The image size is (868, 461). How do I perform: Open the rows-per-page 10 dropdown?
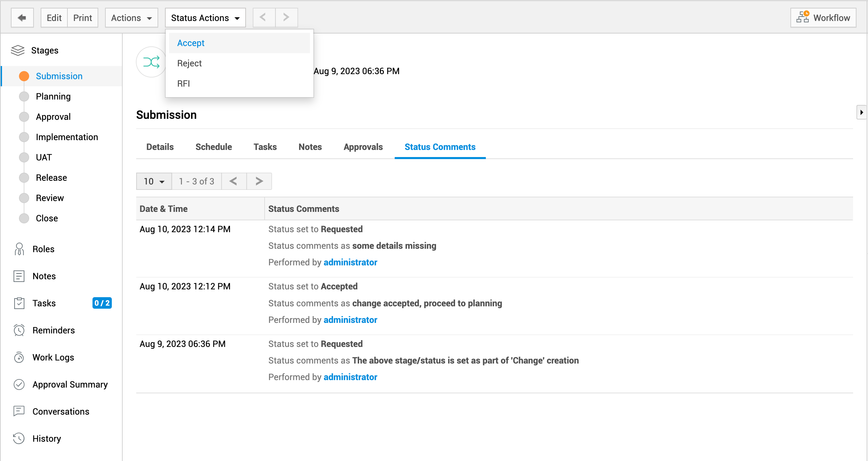point(154,181)
